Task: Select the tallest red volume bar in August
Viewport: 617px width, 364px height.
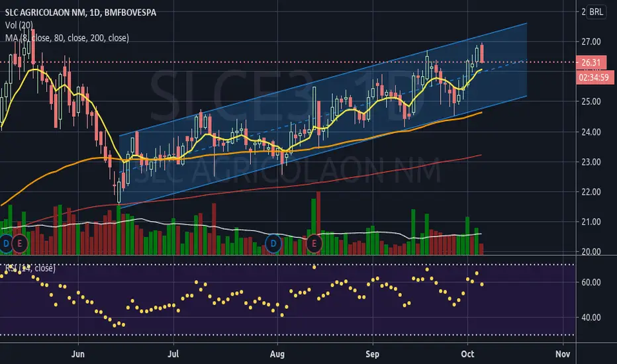Action: [318, 223]
